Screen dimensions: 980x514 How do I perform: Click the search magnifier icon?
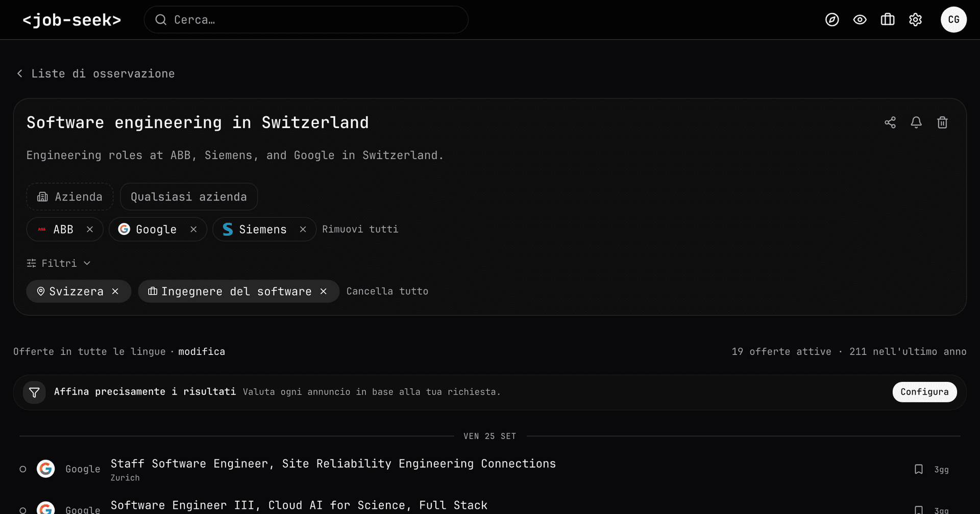(161, 20)
